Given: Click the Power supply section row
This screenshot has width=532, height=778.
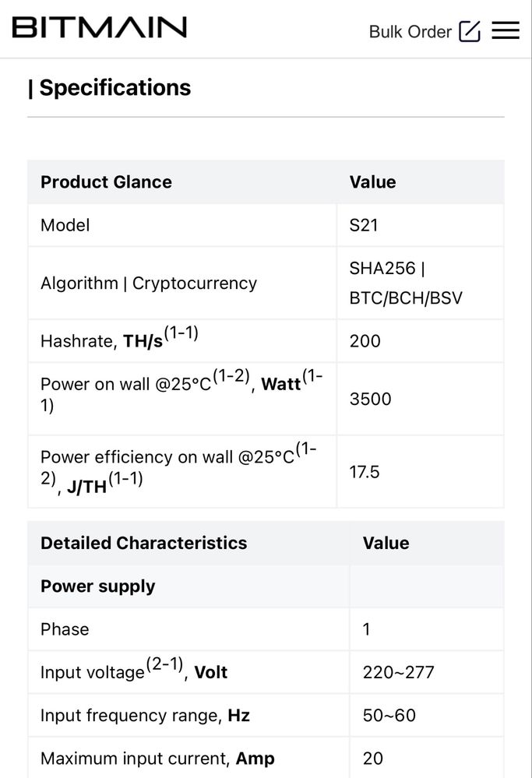Looking at the screenshot, I should [x=98, y=586].
